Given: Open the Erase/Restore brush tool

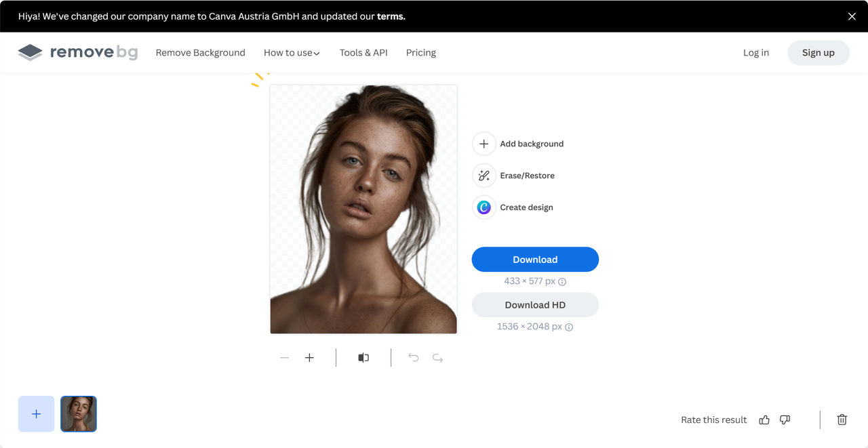Looking at the screenshot, I should [484, 176].
